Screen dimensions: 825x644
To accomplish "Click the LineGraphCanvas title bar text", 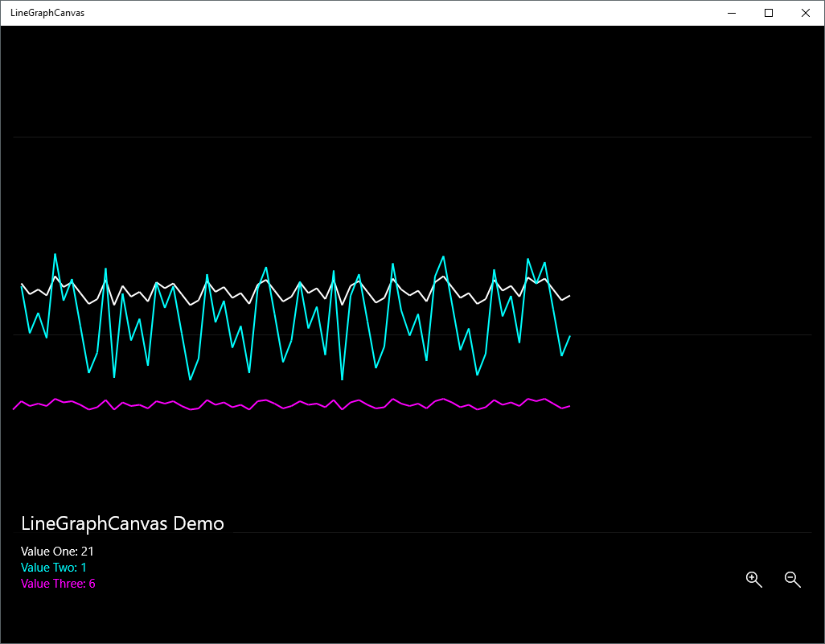I will point(47,12).
